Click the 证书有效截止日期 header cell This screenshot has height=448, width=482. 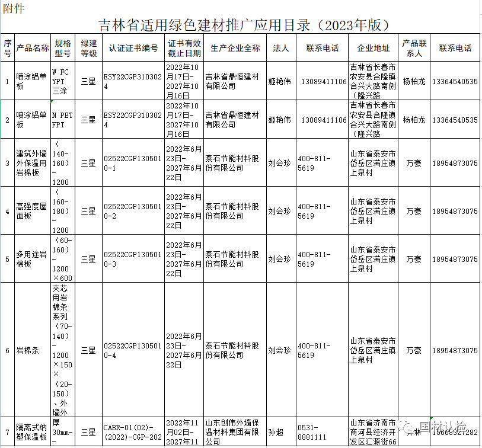pos(185,48)
